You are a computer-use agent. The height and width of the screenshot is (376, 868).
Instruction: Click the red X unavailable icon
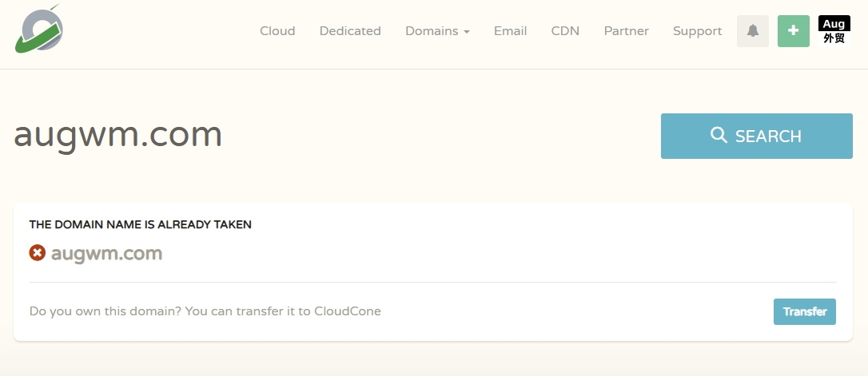point(38,253)
